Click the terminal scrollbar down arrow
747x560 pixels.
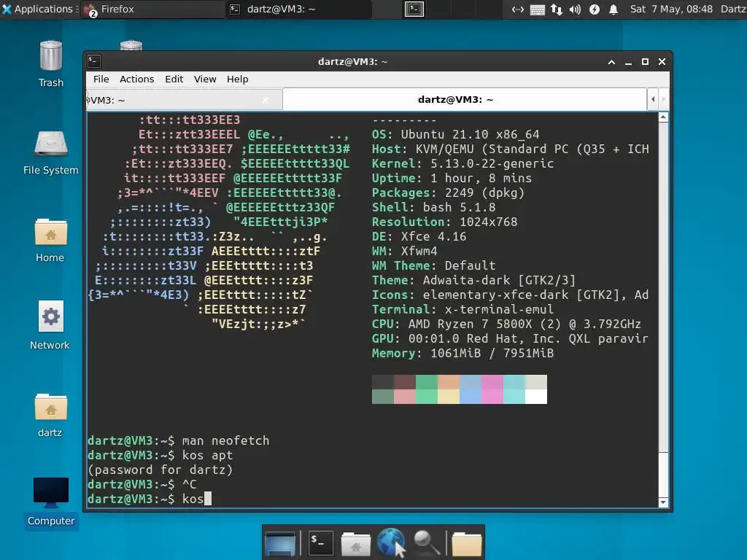[663, 502]
